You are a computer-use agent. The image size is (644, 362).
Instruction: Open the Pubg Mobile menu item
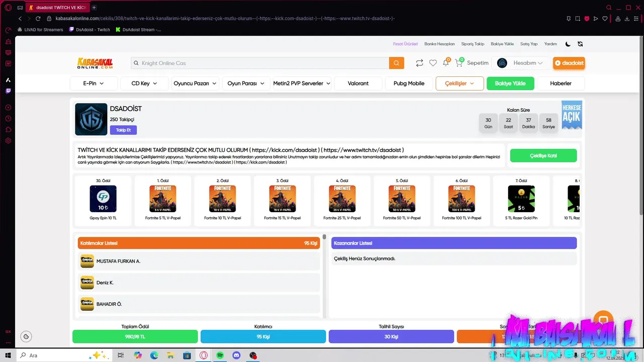[409, 83]
